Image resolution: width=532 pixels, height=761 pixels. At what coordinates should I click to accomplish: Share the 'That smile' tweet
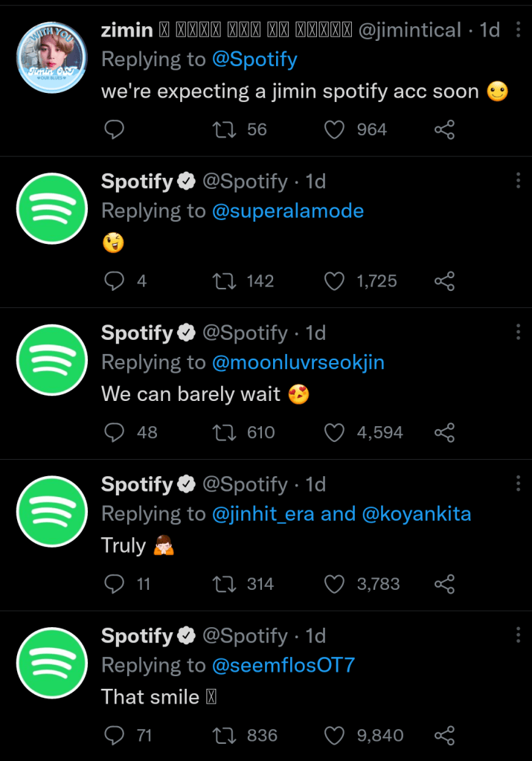[444, 736]
